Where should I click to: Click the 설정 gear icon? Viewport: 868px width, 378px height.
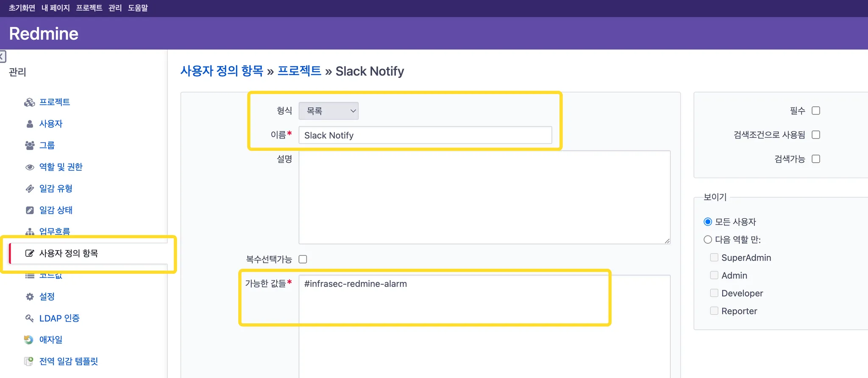tap(30, 297)
